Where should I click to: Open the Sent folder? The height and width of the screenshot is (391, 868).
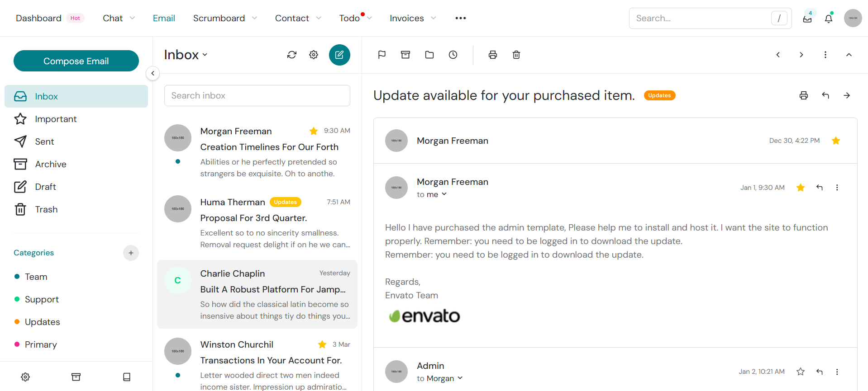coord(76,141)
